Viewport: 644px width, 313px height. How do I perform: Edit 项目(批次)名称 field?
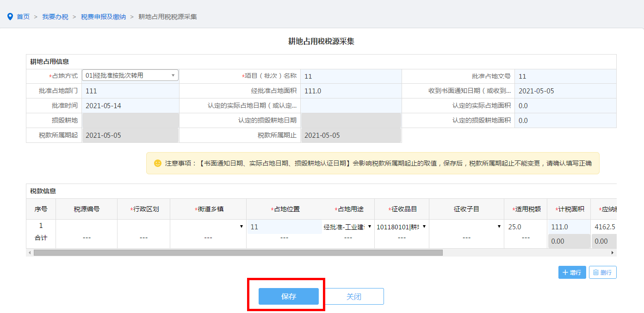[x=351, y=76]
